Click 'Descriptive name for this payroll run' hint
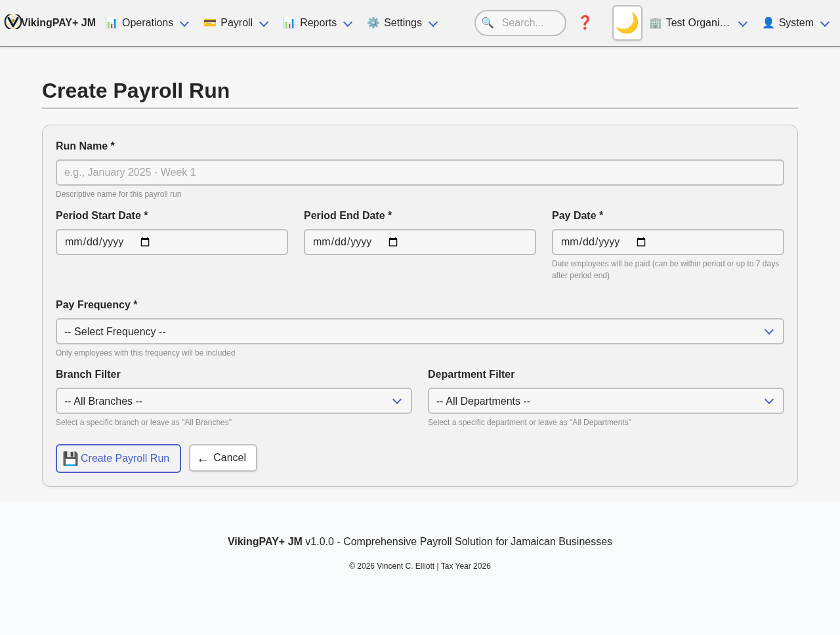The height and width of the screenshot is (635, 840). (x=119, y=194)
